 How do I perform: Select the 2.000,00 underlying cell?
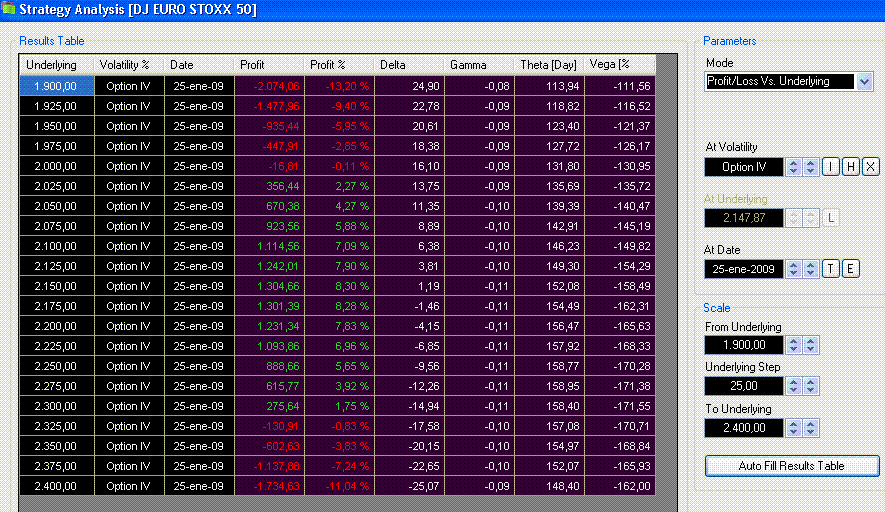click(57, 166)
